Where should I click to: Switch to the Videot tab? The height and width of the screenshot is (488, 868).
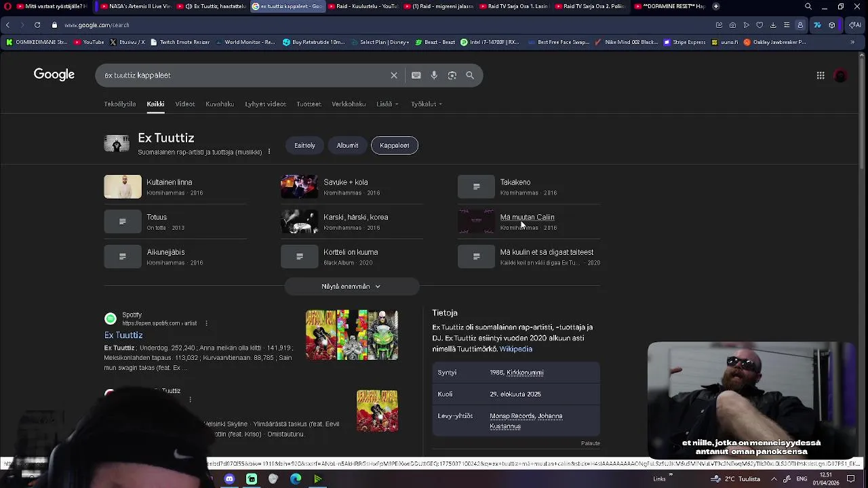pyautogui.click(x=185, y=104)
